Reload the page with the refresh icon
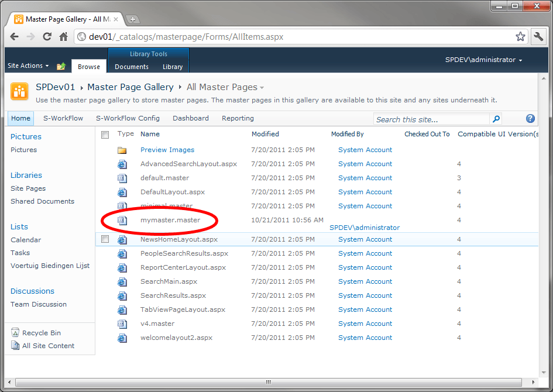Screen dimensions: 553x392 coord(47,36)
